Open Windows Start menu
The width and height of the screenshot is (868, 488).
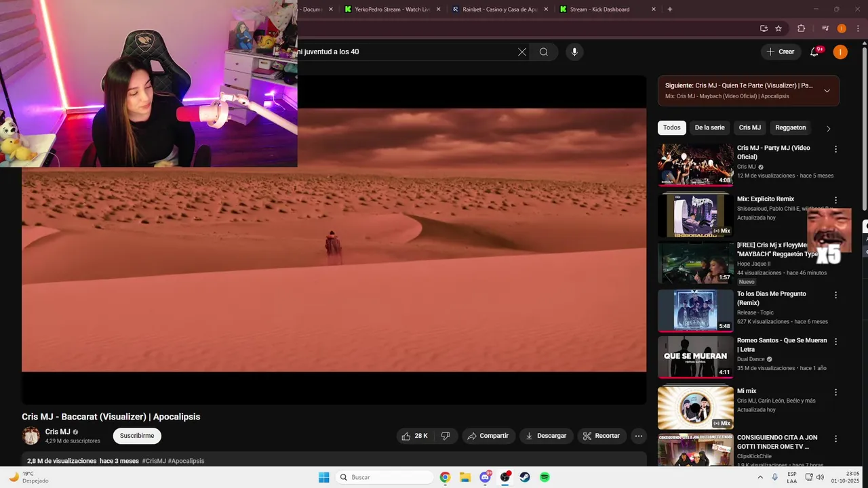[324, 477]
